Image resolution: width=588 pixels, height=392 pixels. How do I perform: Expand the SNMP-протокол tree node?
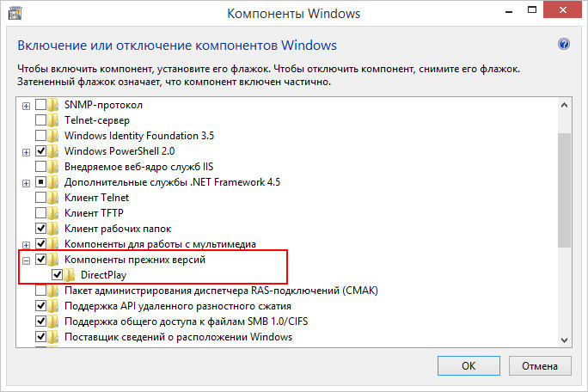click(26, 106)
